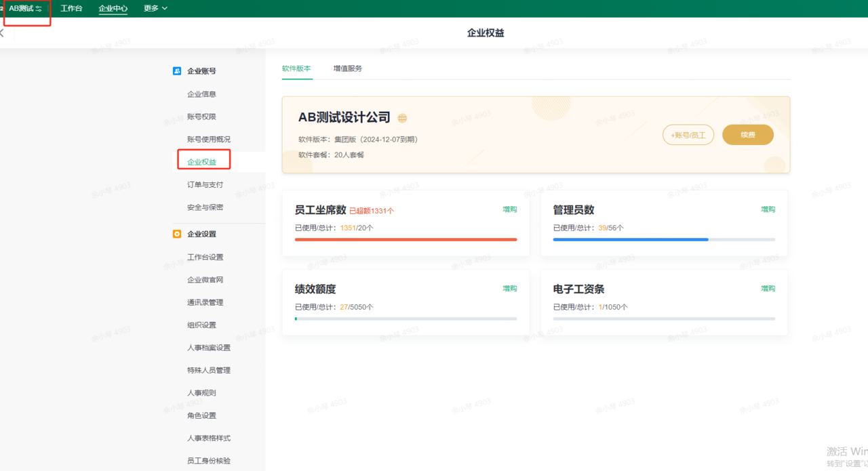
Task: Switch to the 增值服务 tab
Action: [347, 68]
